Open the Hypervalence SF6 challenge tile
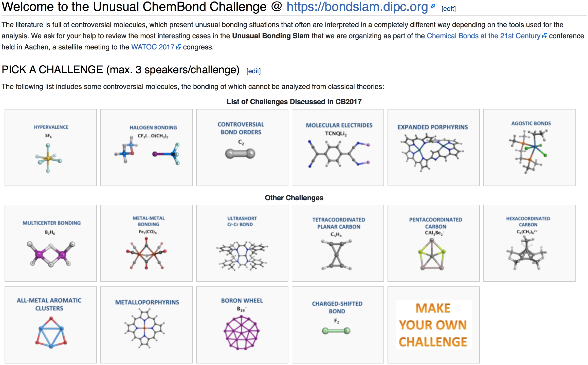This screenshot has width=588, height=365. click(x=51, y=148)
